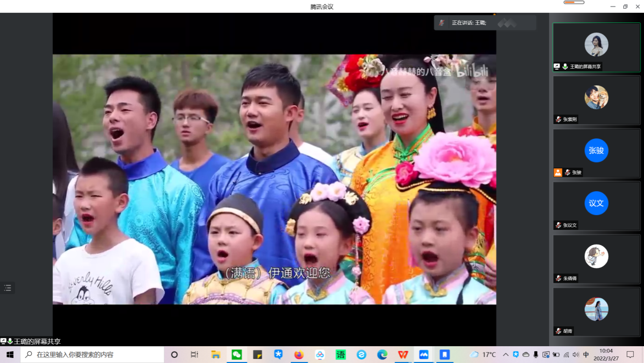Open the clock showing 10:04
644x363 pixels.
click(606, 354)
